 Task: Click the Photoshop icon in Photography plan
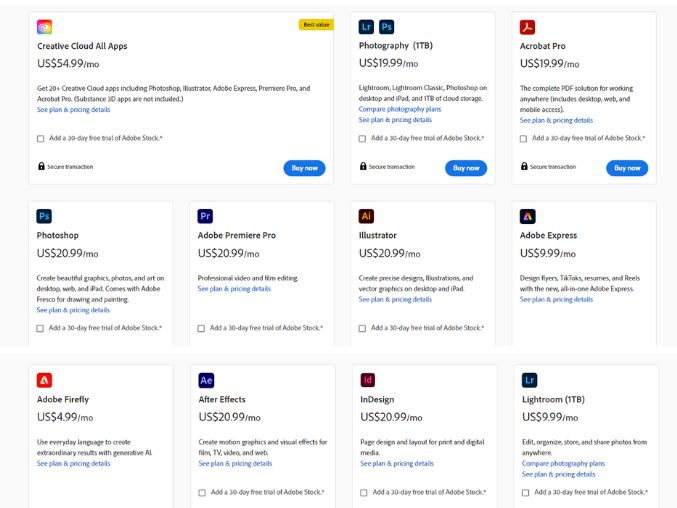386,27
